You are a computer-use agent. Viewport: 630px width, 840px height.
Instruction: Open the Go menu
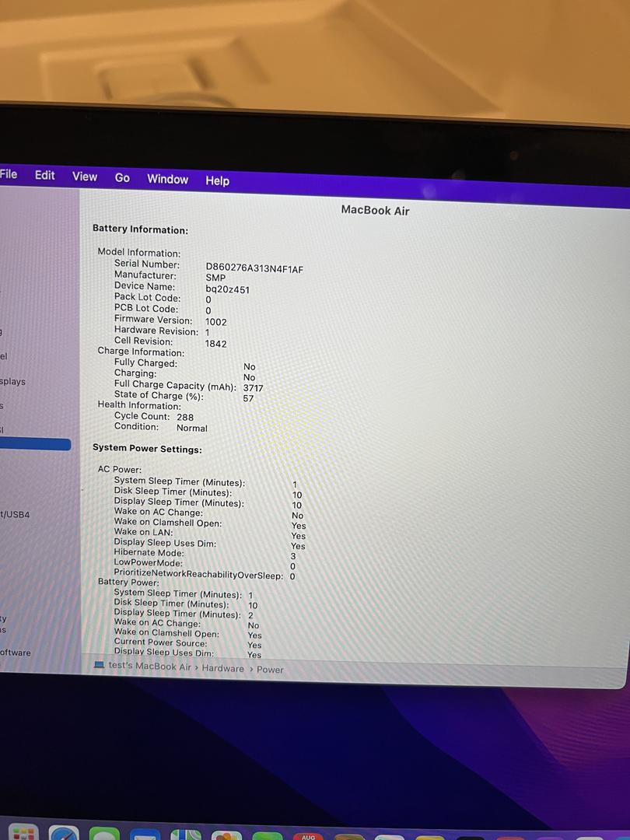click(122, 178)
